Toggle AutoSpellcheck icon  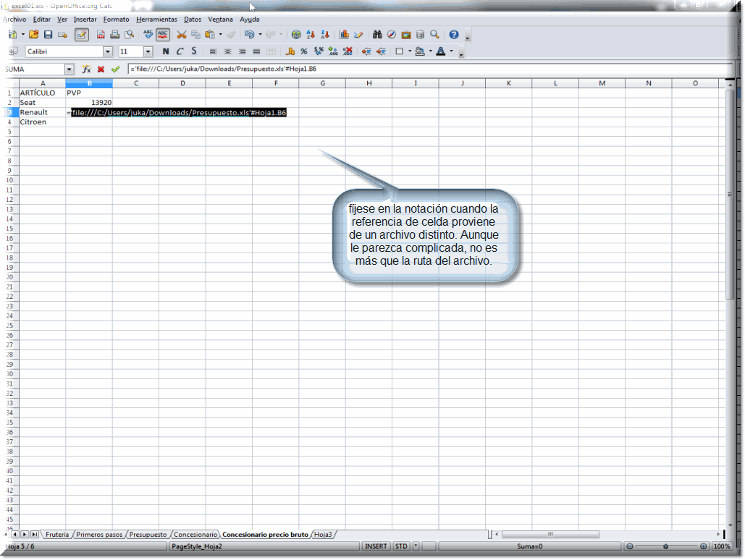click(163, 35)
